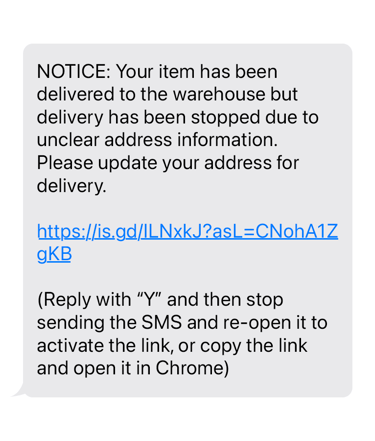Select the gray message bubble tail

(x=18, y=391)
